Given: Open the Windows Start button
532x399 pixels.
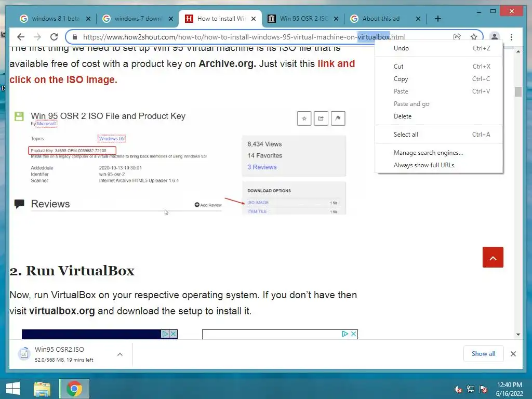Looking at the screenshot, I should pos(13,389).
